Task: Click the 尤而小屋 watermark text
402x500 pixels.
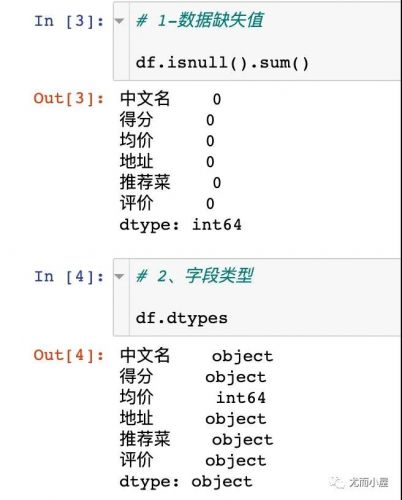Action: click(369, 482)
